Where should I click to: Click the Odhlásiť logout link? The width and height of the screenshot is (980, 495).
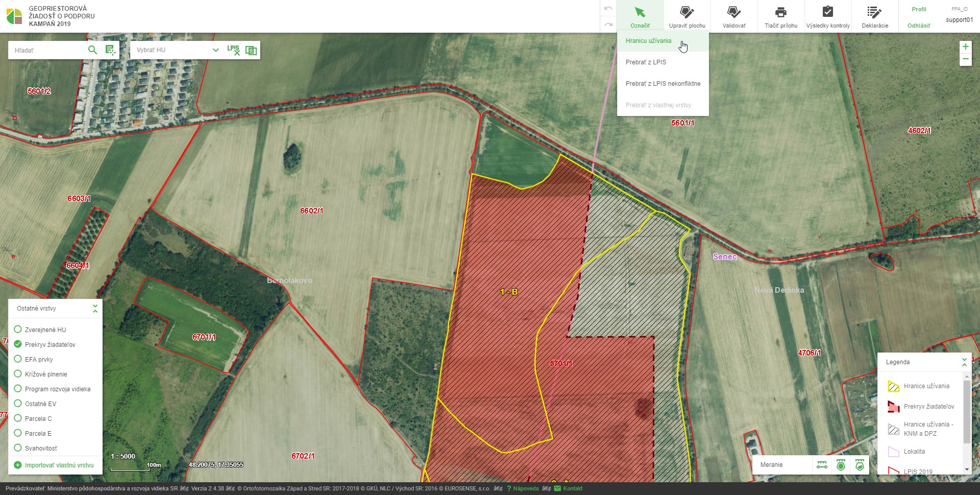(x=919, y=26)
